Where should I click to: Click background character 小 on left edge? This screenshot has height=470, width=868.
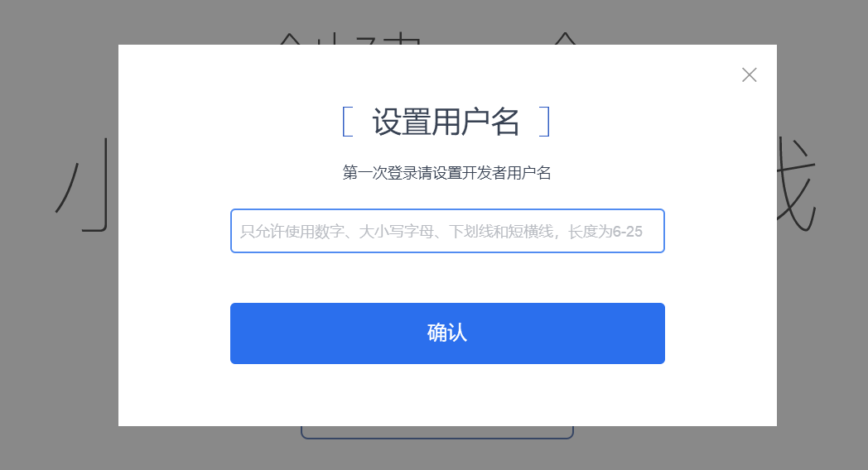click(81, 185)
